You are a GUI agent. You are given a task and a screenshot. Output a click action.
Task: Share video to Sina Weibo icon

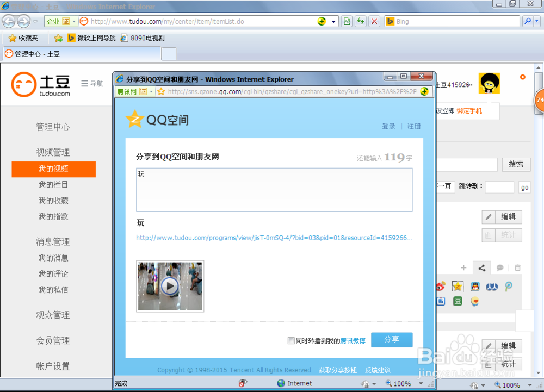(441, 287)
